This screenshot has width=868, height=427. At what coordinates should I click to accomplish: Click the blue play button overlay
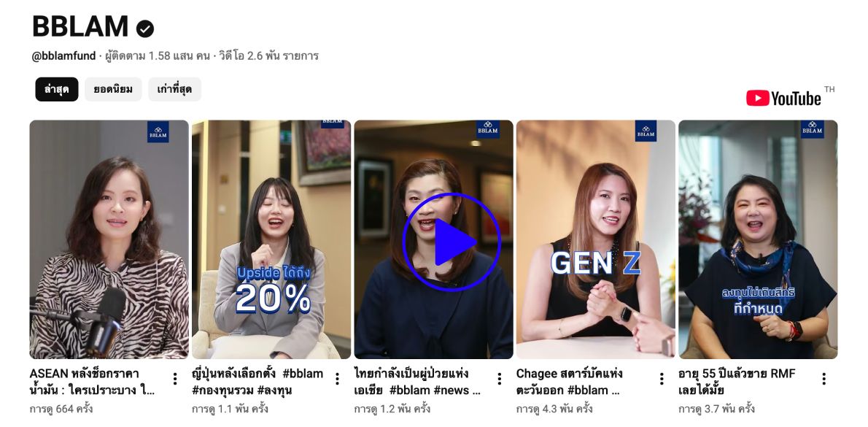(452, 242)
